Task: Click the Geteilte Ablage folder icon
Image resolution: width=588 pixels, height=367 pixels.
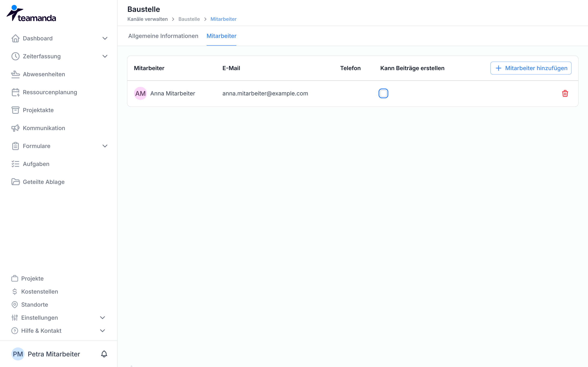Action: [x=15, y=182]
